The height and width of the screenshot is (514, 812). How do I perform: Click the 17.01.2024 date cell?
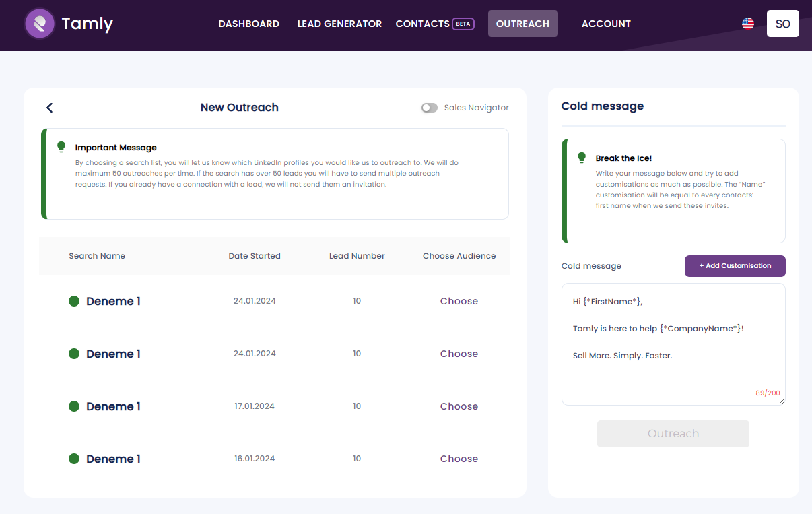point(255,406)
